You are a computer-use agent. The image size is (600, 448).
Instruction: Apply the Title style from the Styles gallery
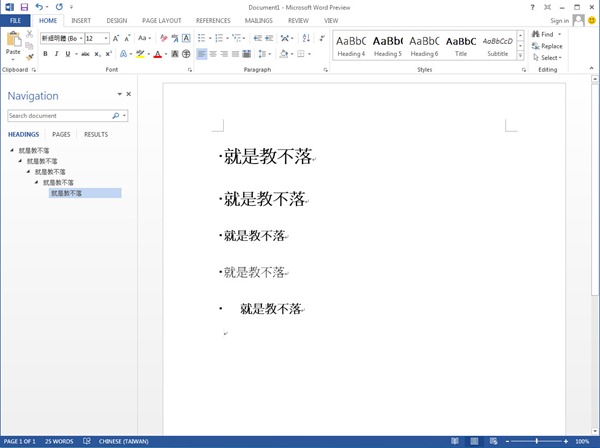coord(461,46)
